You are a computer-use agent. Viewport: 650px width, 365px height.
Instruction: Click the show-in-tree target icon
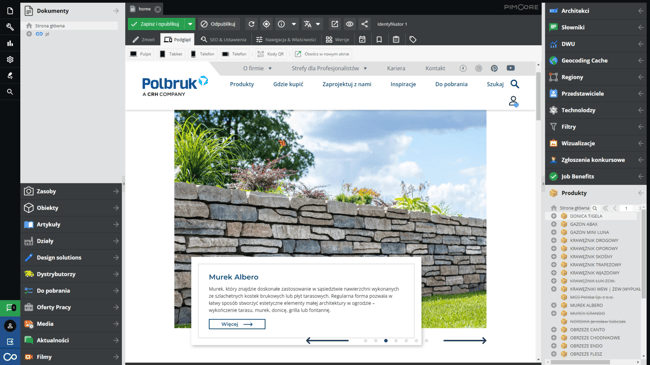(x=266, y=24)
